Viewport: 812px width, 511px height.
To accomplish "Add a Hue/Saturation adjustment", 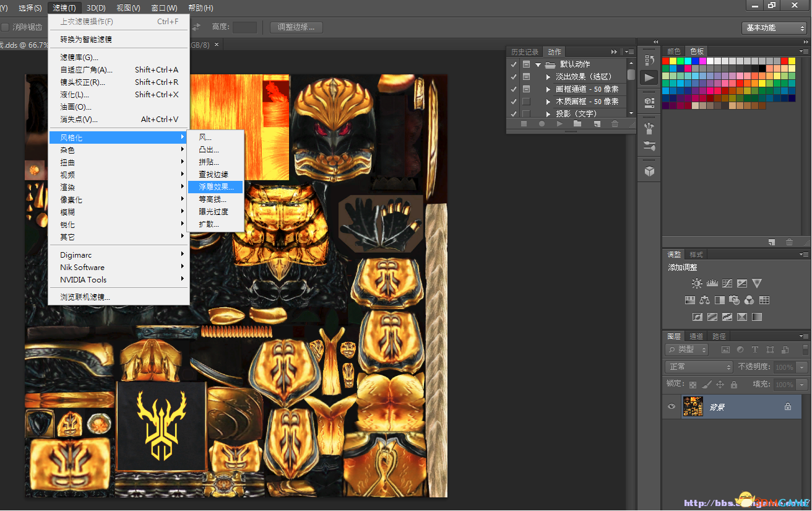I will pyautogui.click(x=690, y=300).
